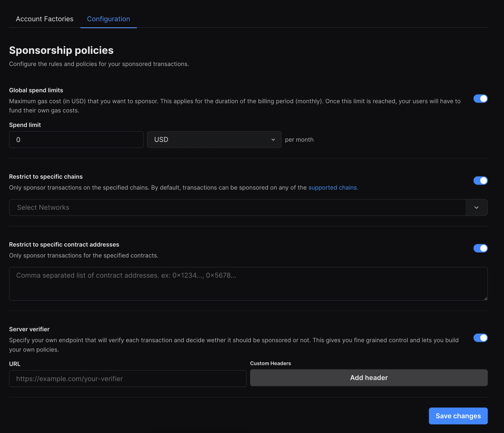The height and width of the screenshot is (433, 504).
Task: Click the Custom Headers label
Action: pyautogui.click(x=271, y=364)
